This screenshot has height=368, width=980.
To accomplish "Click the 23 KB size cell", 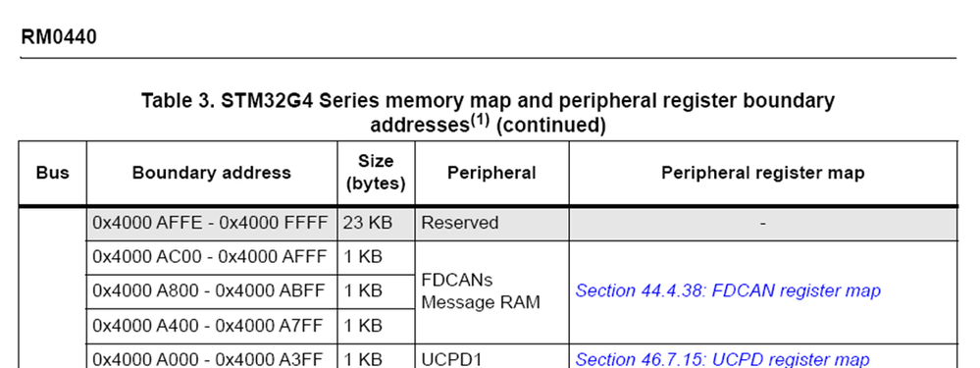I will pyautogui.click(x=376, y=223).
